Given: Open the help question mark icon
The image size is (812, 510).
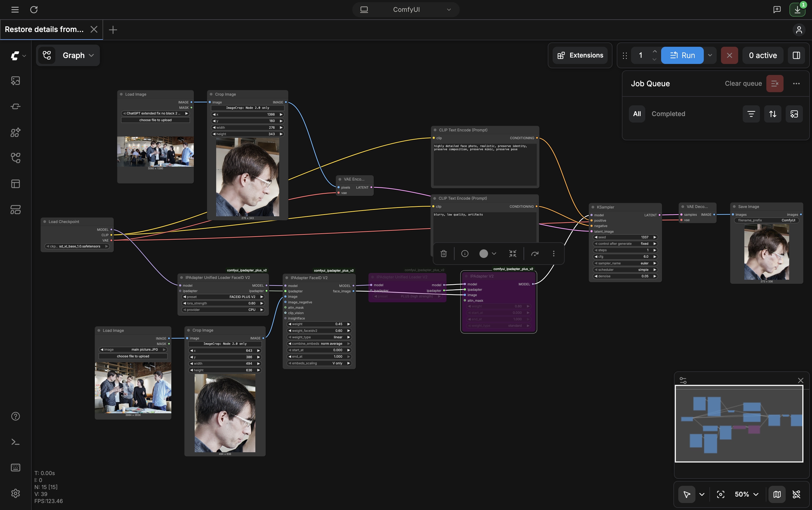Looking at the screenshot, I should coord(16,416).
